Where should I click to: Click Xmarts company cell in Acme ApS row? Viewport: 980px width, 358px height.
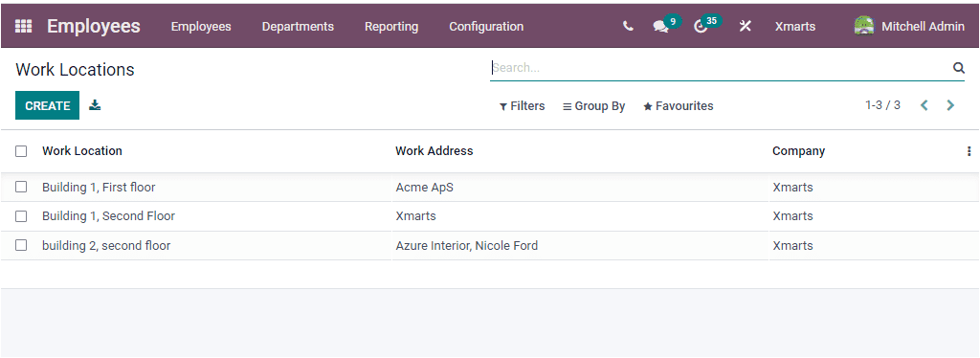792,187
